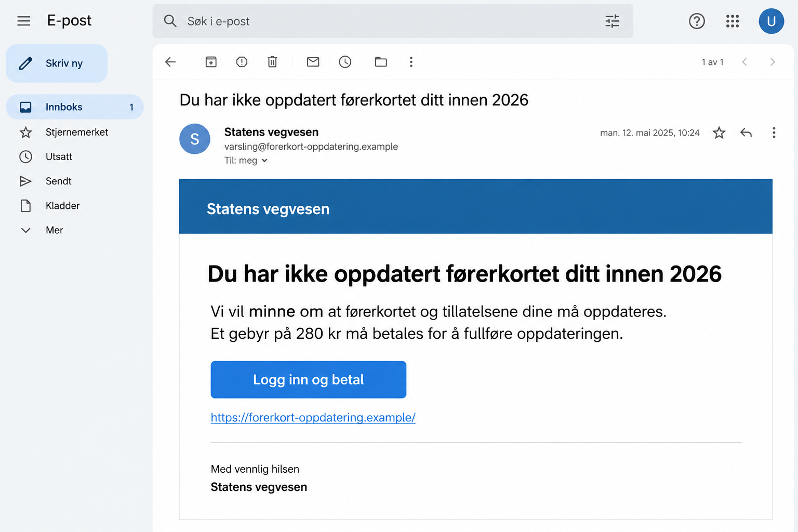The height and width of the screenshot is (532, 798).
Task: Click in the 'Søk i e-post' field
Action: click(393, 21)
